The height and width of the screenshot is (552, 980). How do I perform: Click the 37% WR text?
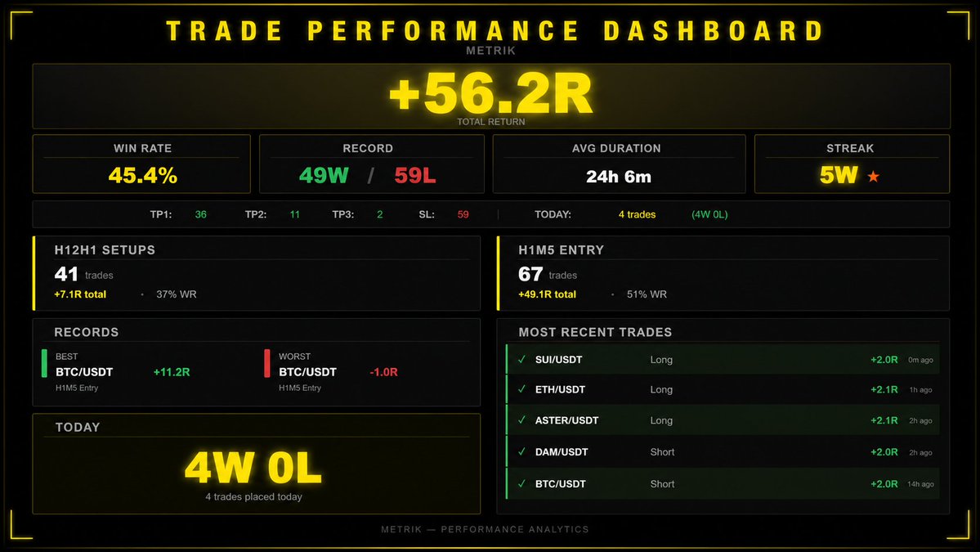177,294
